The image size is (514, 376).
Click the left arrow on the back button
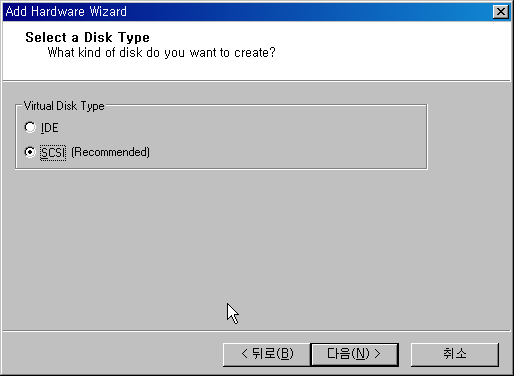(244, 354)
